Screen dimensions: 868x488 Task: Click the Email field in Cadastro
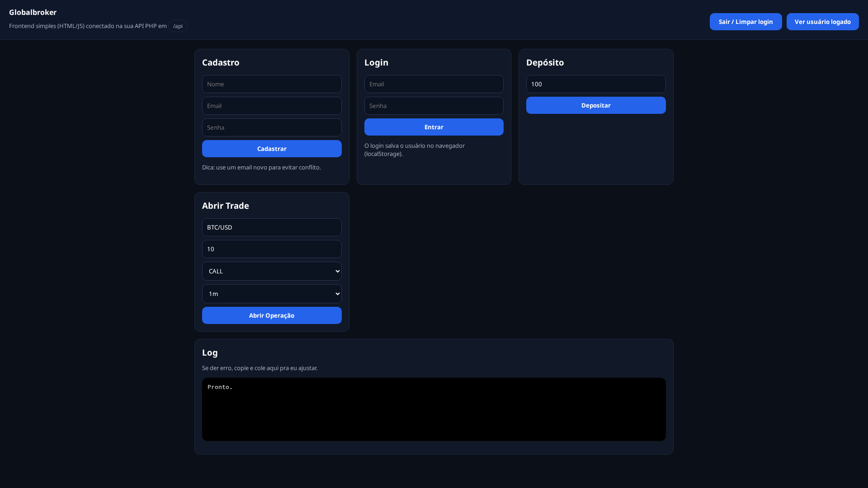point(271,105)
